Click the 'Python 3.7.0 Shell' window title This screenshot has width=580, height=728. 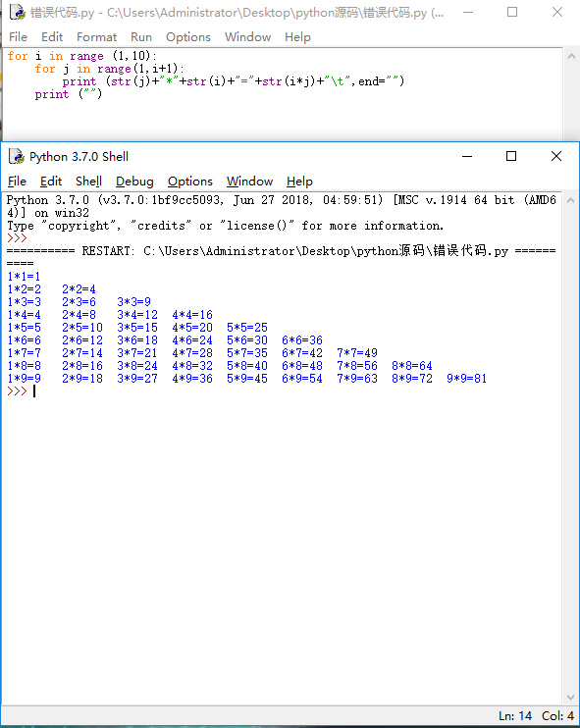(x=79, y=156)
